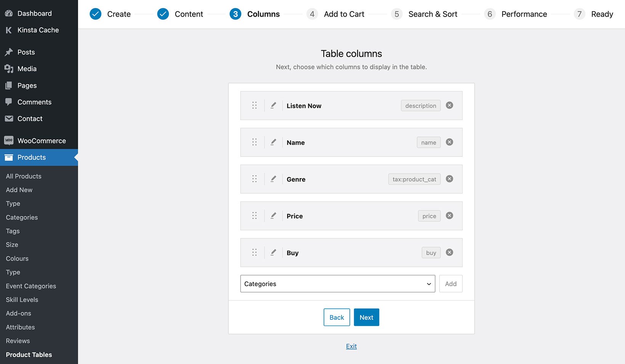The width and height of the screenshot is (625, 364).
Task: Delete the Name column using the X icon
Action: [449, 142]
